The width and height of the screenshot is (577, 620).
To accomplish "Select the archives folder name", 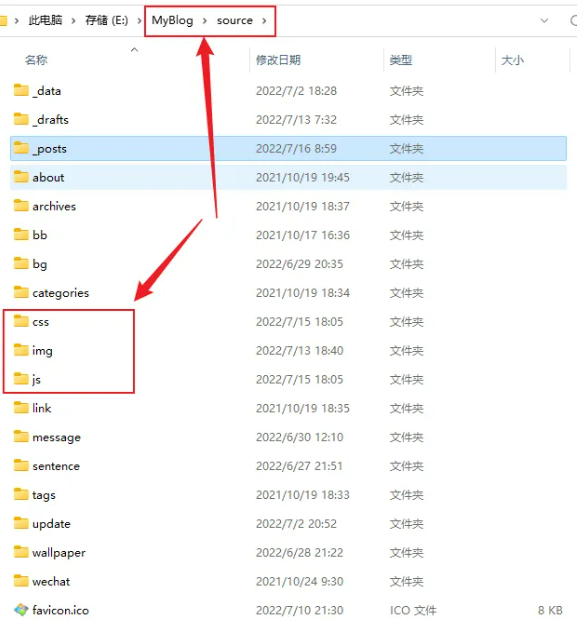I will coord(54,206).
